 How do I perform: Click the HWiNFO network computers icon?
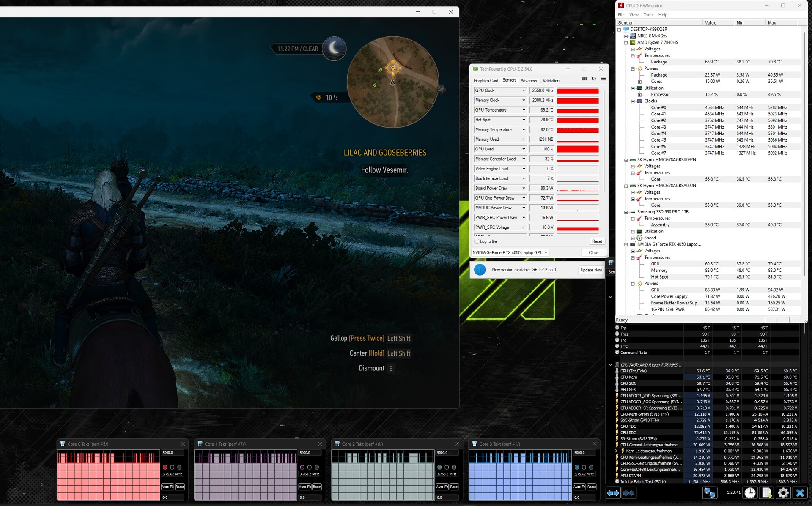(x=709, y=492)
